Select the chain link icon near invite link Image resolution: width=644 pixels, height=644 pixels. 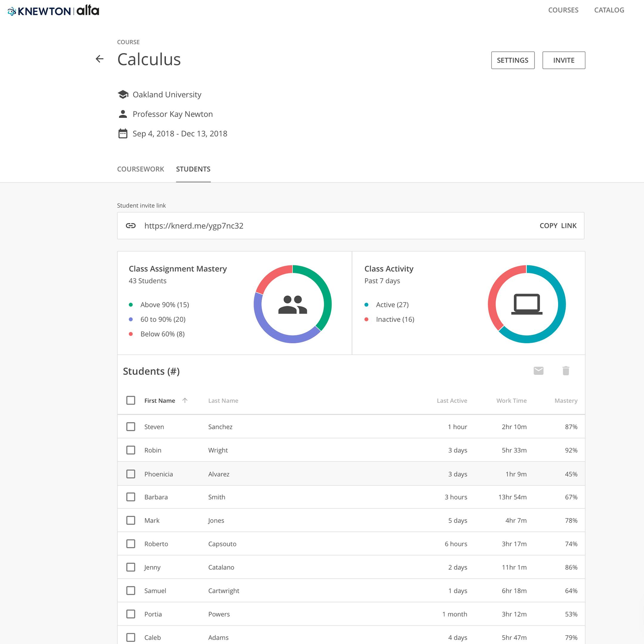pyautogui.click(x=131, y=226)
